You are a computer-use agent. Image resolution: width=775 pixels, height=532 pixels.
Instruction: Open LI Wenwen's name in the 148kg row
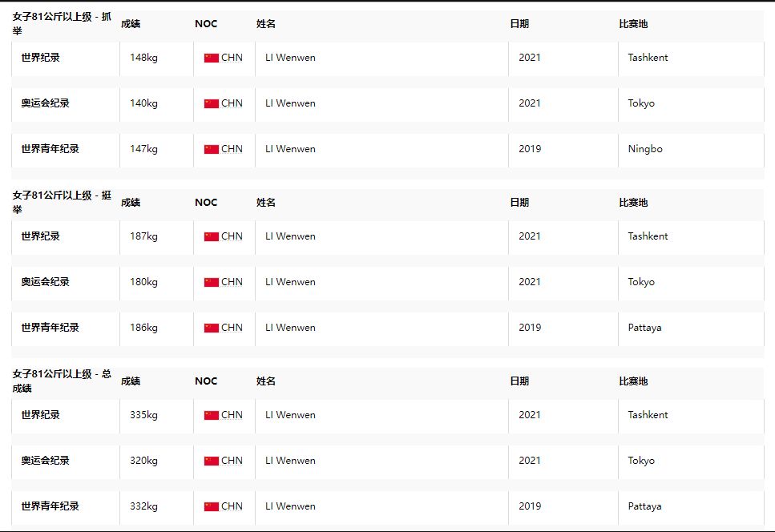pyautogui.click(x=290, y=58)
